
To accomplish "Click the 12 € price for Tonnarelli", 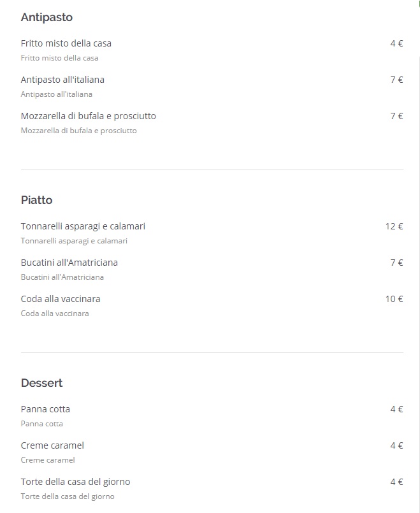I will (394, 226).
